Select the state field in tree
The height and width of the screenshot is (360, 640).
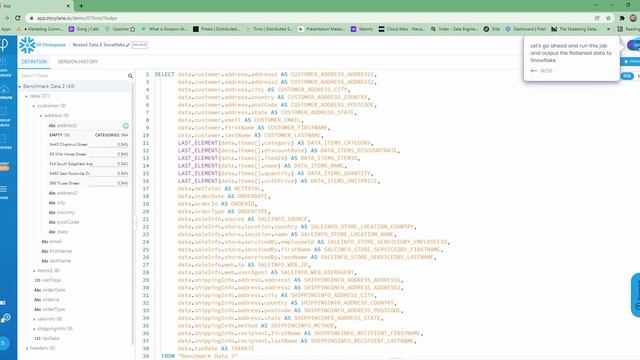point(58,232)
